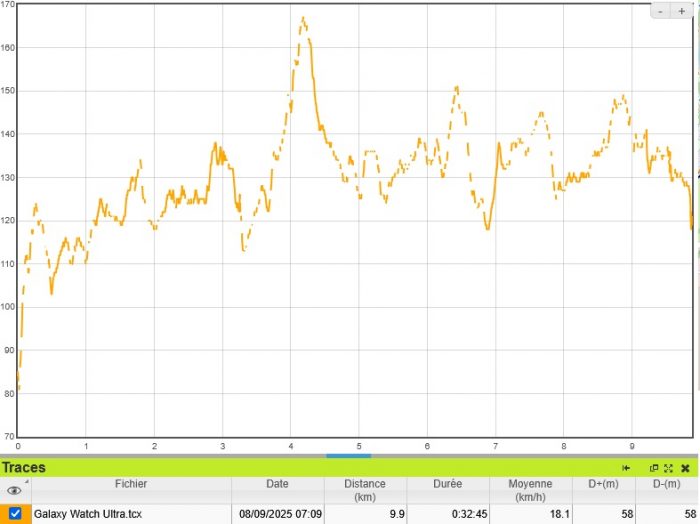Expand the Traces panel to fullscreen
Image resolution: width=700 pixels, height=524 pixels.
click(668, 468)
